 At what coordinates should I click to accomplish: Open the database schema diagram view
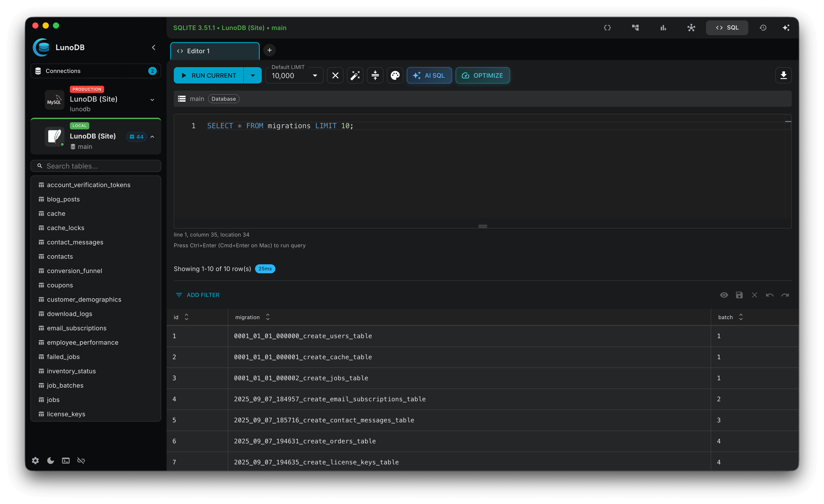click(x=635, y=27)
